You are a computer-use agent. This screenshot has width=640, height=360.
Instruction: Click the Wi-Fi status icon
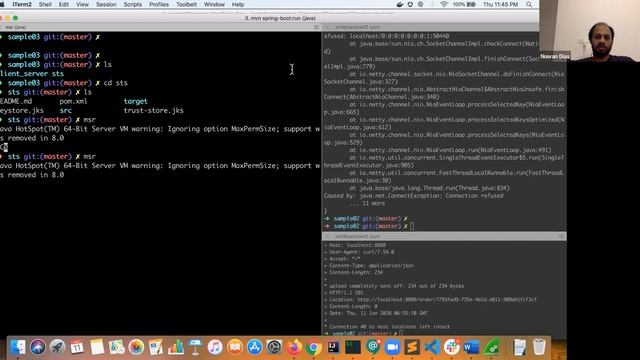pyautogui.click(x=444, y=4)
